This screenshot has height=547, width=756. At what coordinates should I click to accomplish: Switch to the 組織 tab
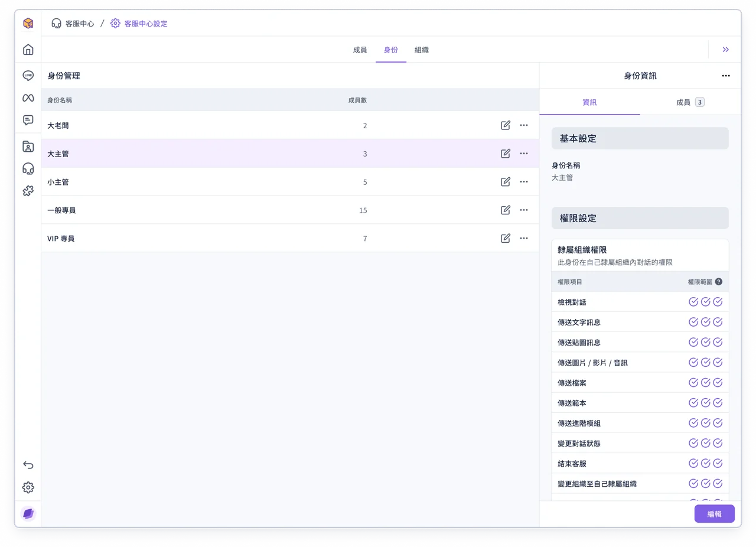pos(422,50)
